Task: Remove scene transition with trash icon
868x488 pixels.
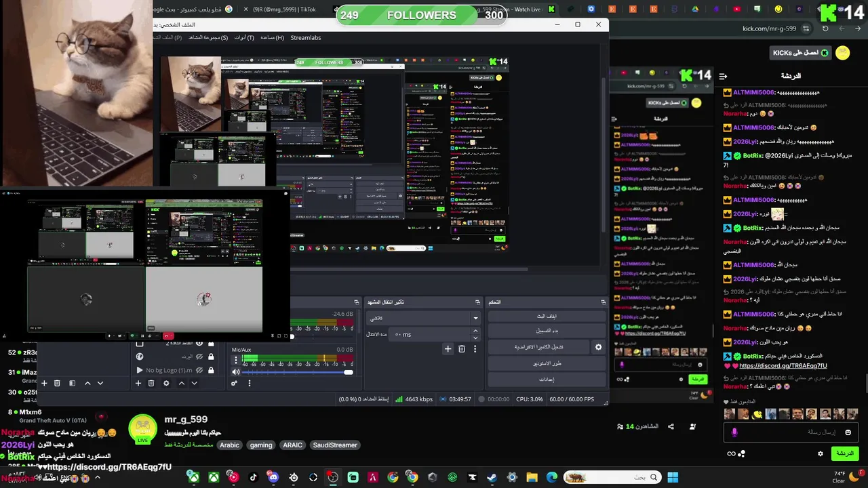Action: 462,349
